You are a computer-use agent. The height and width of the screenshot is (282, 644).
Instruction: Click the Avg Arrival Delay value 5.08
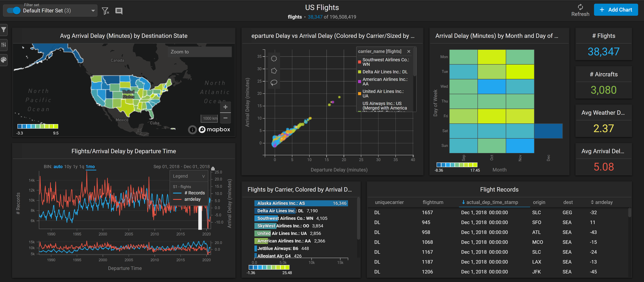tap(604, 167)
